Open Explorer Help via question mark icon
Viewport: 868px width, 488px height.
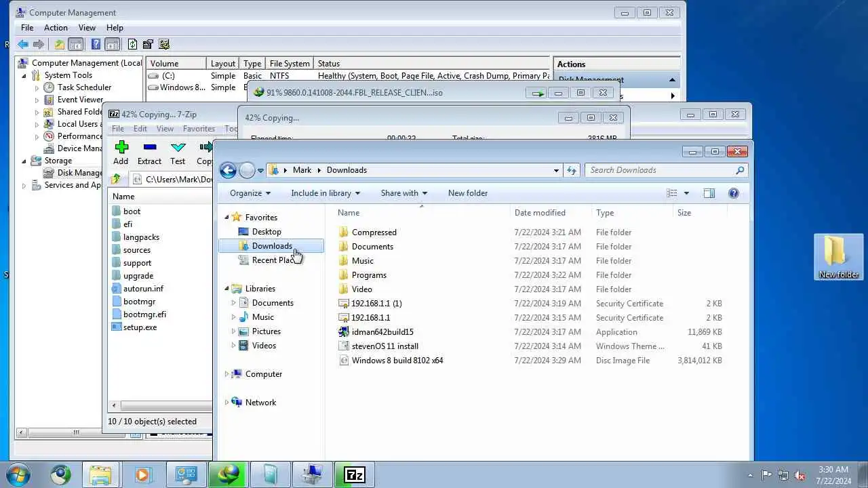(733, 193)
